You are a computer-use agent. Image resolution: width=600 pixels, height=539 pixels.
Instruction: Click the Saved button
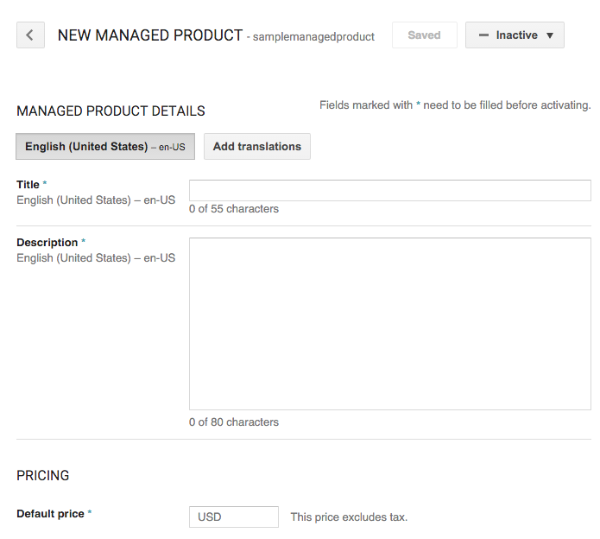(424, 36)
